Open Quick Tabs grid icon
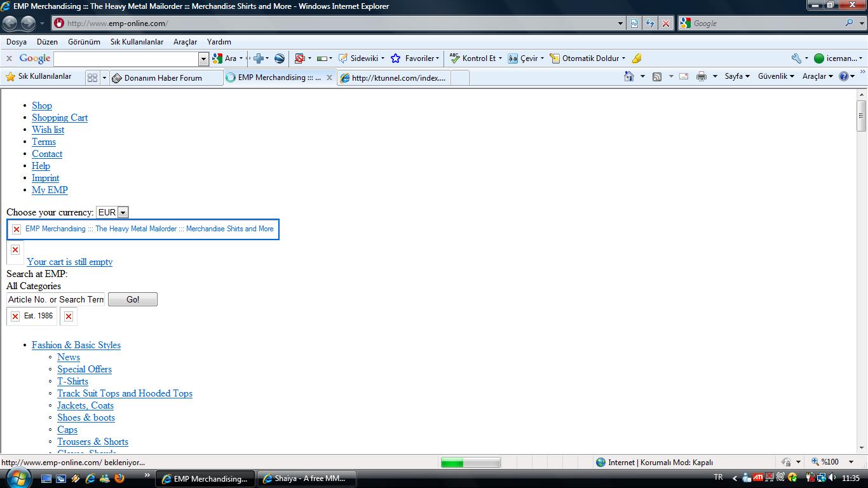Image resolution: width=868 pixels, height=488 pixels. [92, 78]
